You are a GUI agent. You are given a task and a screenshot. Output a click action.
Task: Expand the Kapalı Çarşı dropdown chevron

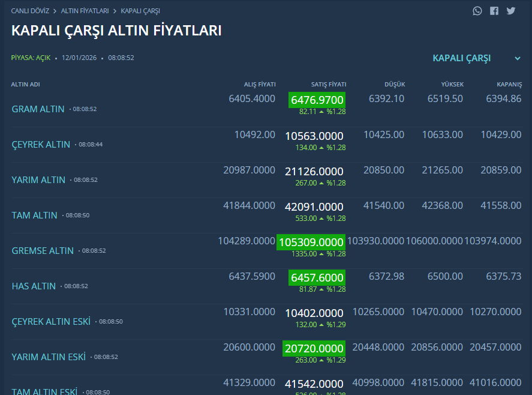pyautogui.click(x=518, y=58)
